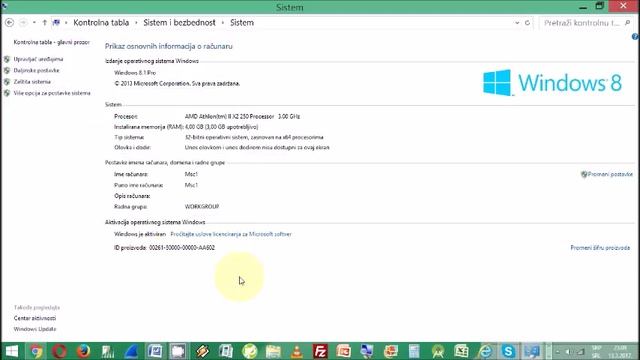Select the Windows 8.1 Pro edition text

(x=135, y=73)
